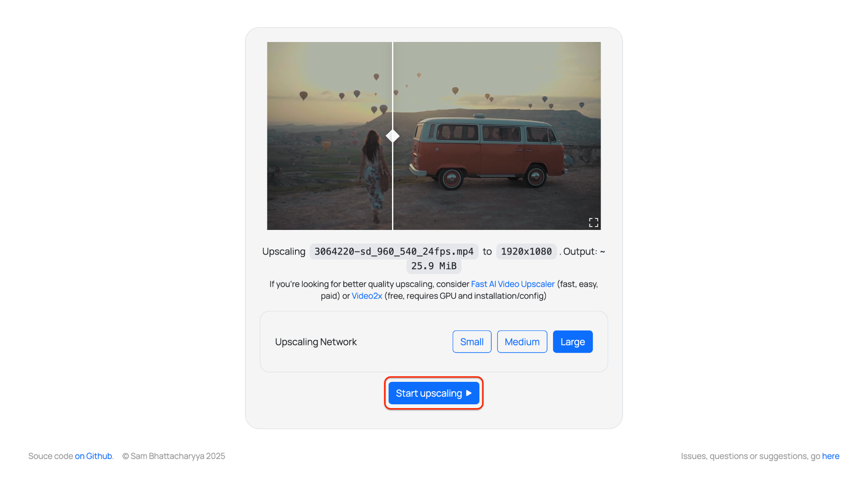Screen dimensions: 868x490
Task: Click the Sam Bhattacharyya copyright text
Action: pyautogui.click(x=173, y=456)
